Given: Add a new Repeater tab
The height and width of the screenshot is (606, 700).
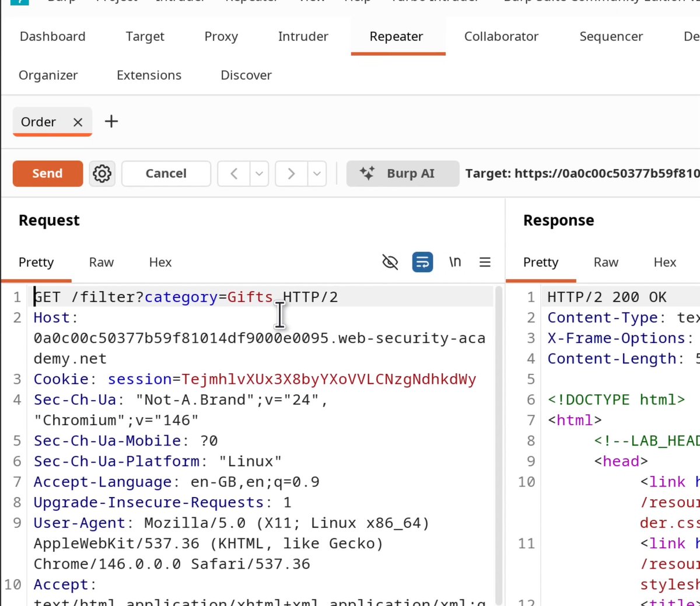Looking at the screenshot, I should coord(111,121).
